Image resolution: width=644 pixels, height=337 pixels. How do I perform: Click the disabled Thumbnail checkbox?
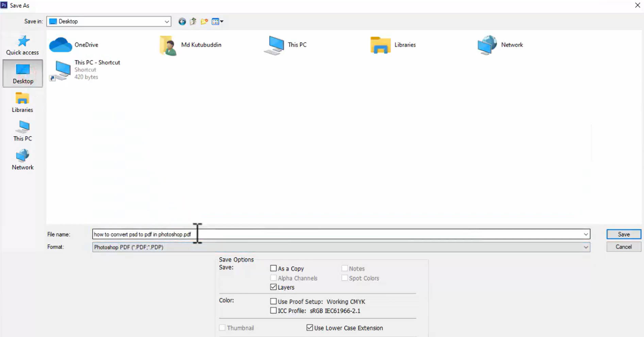222,327
